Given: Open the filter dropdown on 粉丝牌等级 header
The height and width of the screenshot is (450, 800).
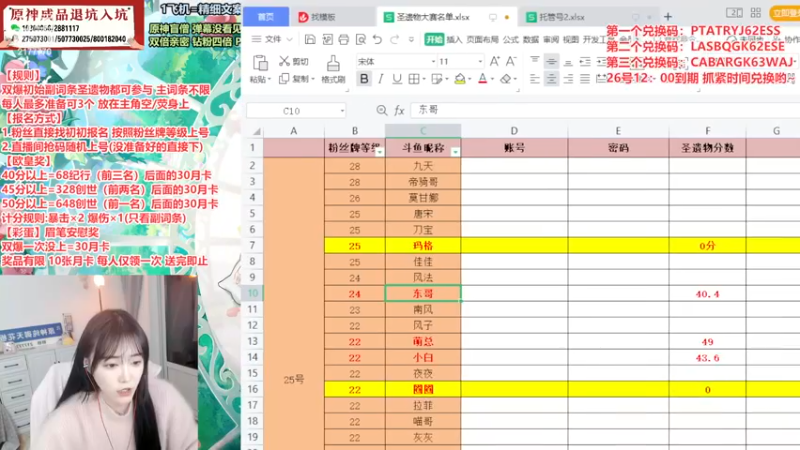Looking at the screenshot, I should [x=379, y=152].
